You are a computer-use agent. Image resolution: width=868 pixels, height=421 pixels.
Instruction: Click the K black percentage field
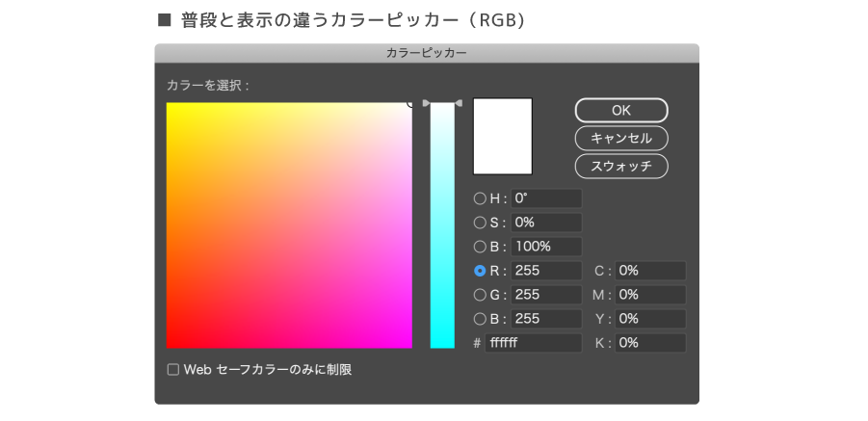(x=650, y=343)
